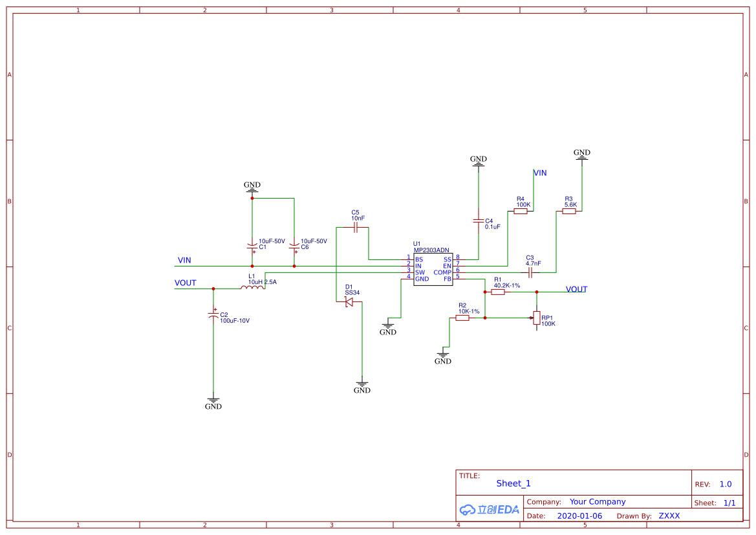Click the C4 0.1uF capacitor symbol
Viewport: 756px width, 535px height.
click(x=479, y=221)
